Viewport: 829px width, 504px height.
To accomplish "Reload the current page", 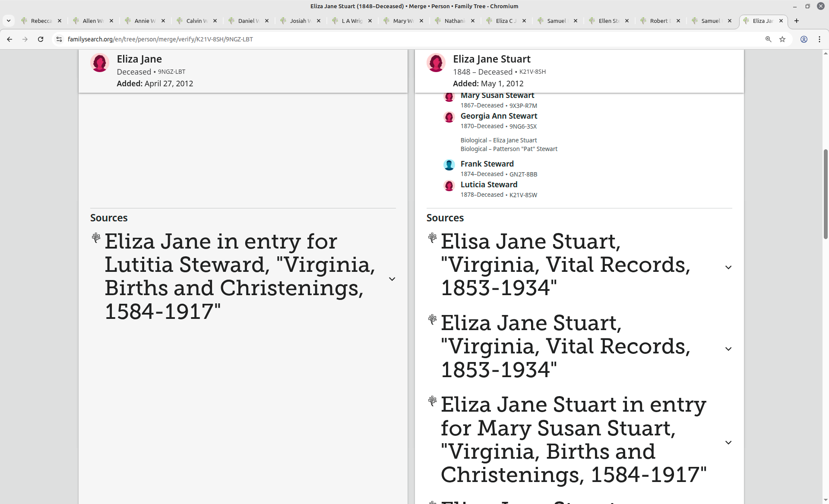I will click(x=41, y=39).
